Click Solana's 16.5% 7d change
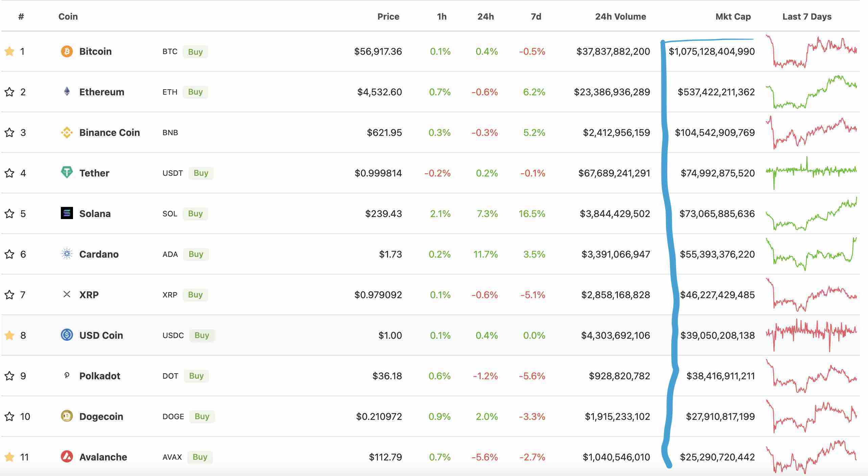 (x=532, y=214)
